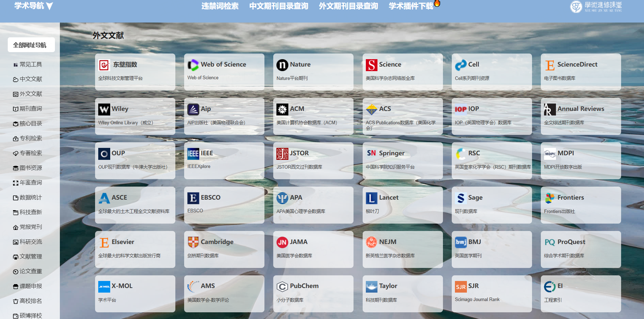Click the red Science S icon

[x=371, y=65]
